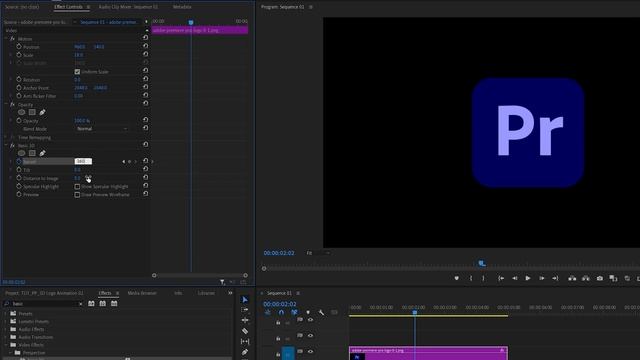Pick the Ripple Edit tool

244,320
